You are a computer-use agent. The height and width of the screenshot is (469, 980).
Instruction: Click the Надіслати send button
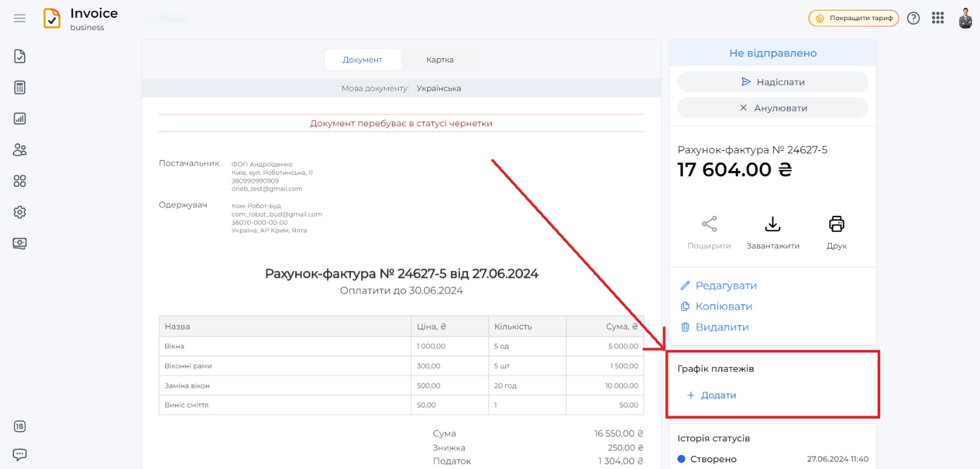[x=772, y=82]
